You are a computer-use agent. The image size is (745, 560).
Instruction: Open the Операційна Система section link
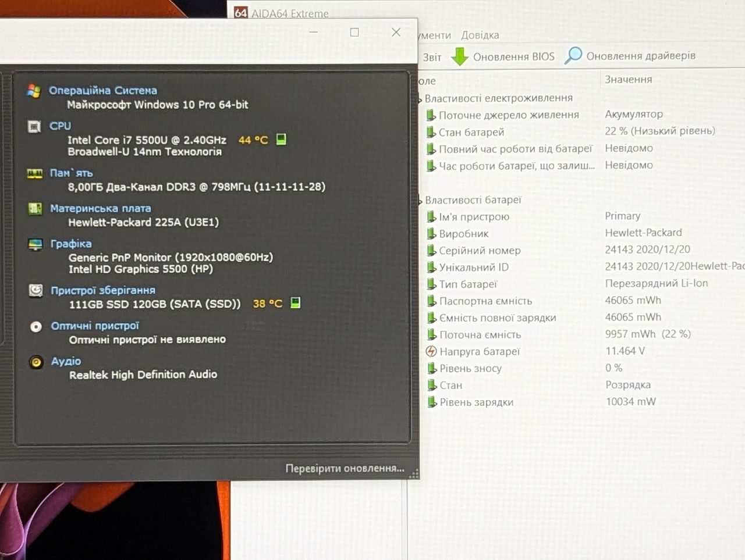coord(103,91)
